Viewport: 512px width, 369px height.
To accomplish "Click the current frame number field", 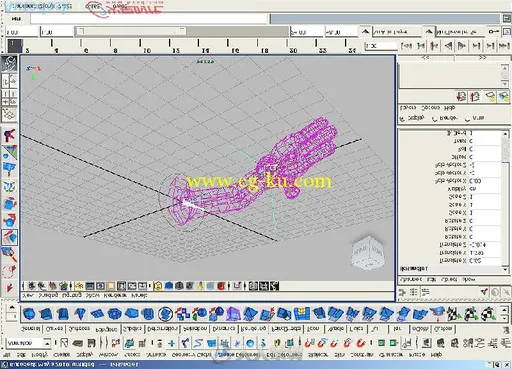I will tap(381, 46).
